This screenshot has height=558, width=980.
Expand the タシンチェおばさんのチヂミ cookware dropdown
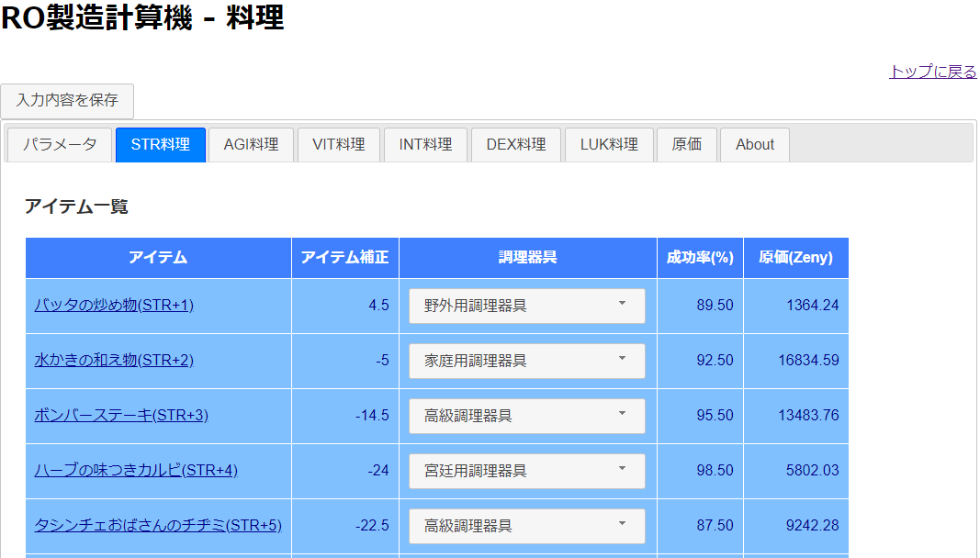tap(526, 526)
